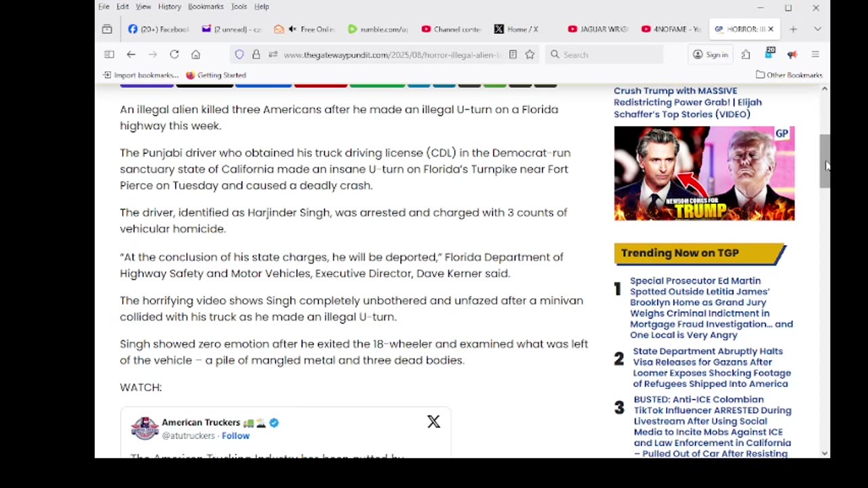Toggle reader view in the address bar
The height and width of the screenshot is (488, 868).
(x=513, y=54)
